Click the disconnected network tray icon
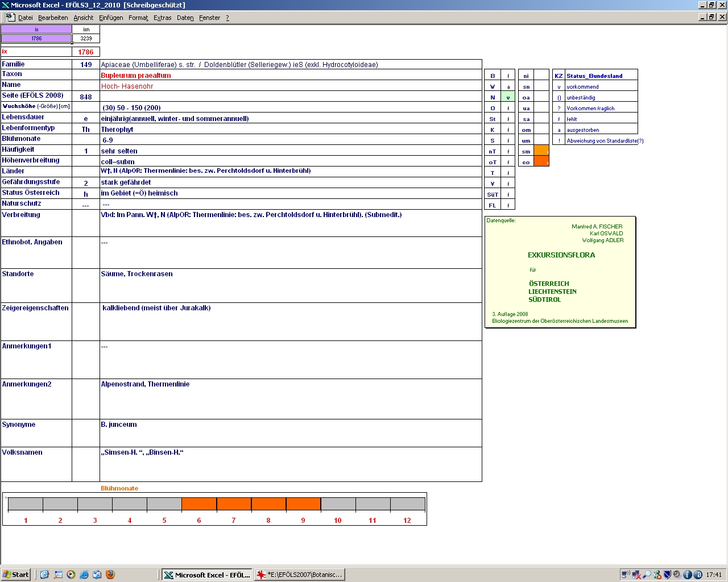 [636, 575]
